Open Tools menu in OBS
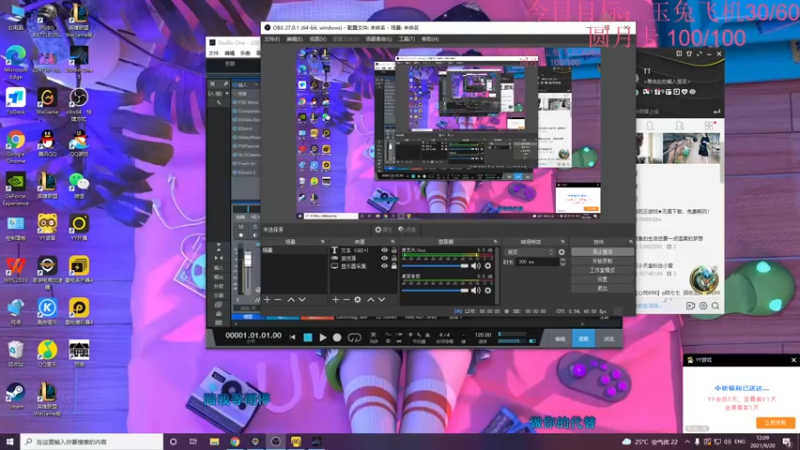This screenshot has height=450, width=800. click(x=406, y=39)
